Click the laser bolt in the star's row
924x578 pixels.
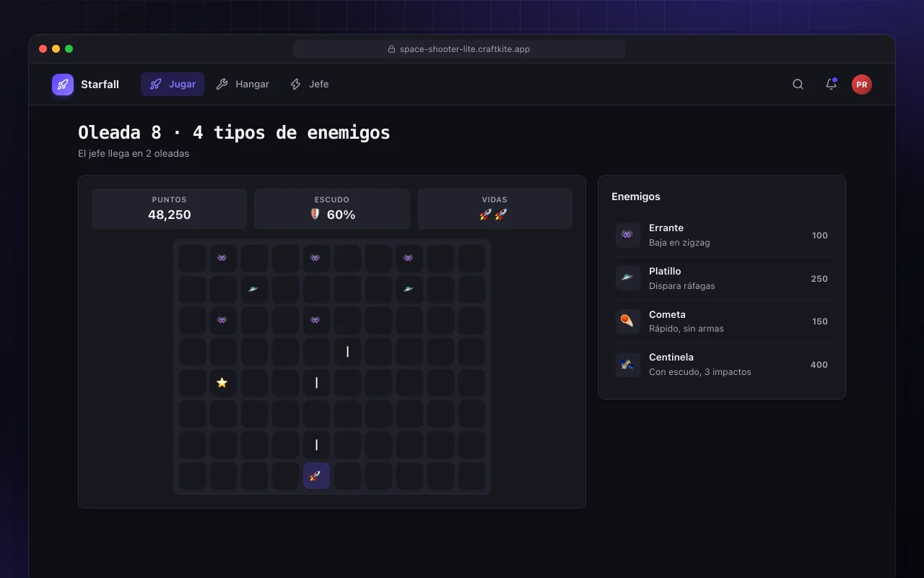tap(316, 382)
